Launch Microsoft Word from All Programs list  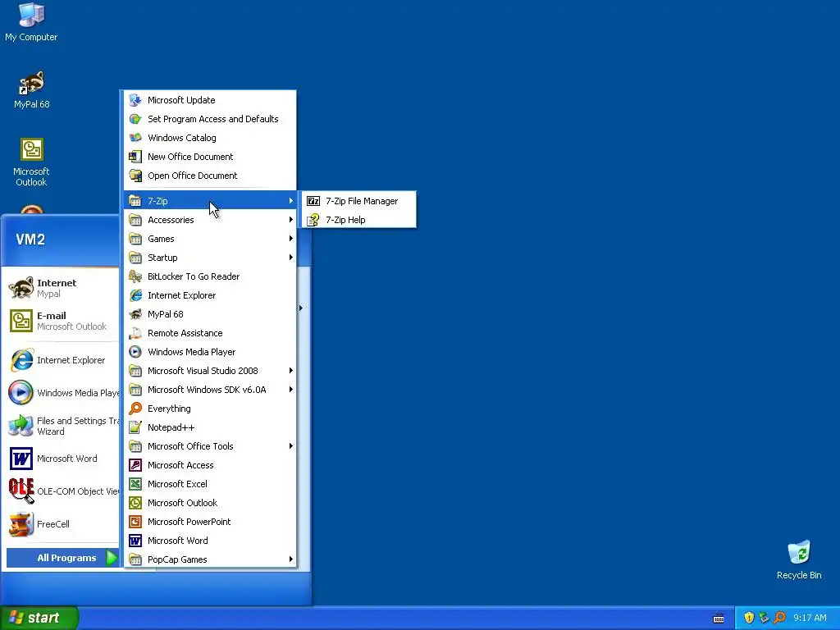(x=210, y=541)
